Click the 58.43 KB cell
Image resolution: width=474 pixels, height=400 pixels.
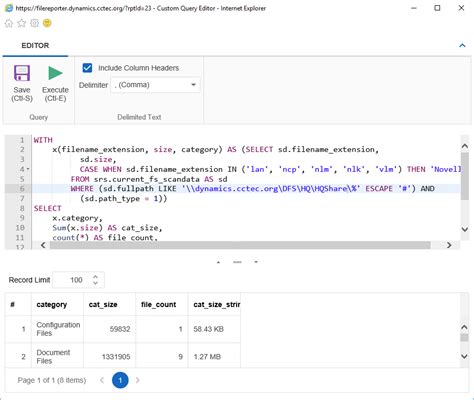pyautogui.click(x=214, y=329)
